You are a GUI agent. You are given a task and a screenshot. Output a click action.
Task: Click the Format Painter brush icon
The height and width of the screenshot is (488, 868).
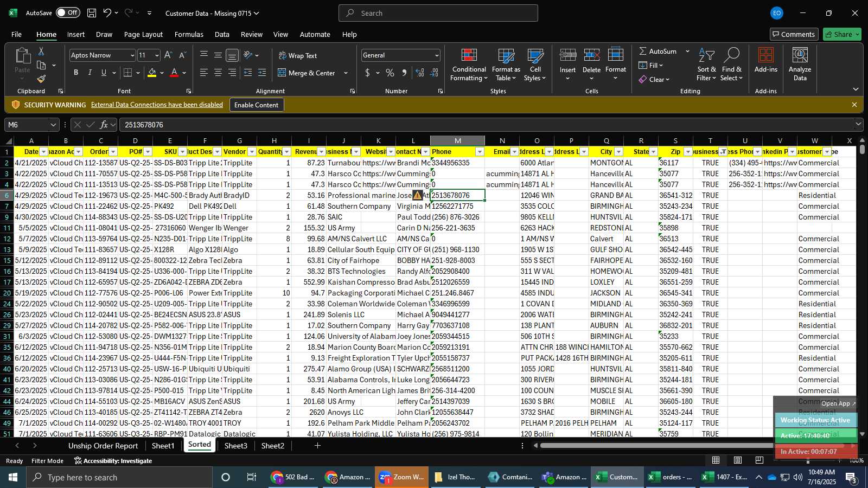tap(41, 79)
